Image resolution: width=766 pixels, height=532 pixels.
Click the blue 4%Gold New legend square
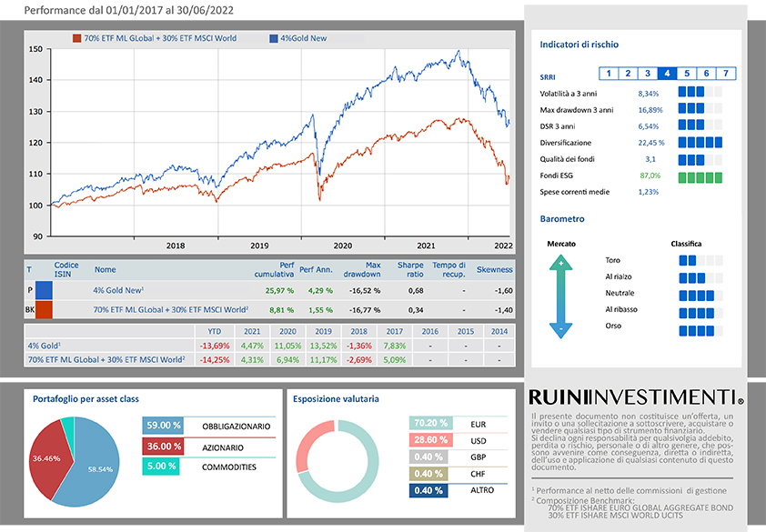click(274, 38)
